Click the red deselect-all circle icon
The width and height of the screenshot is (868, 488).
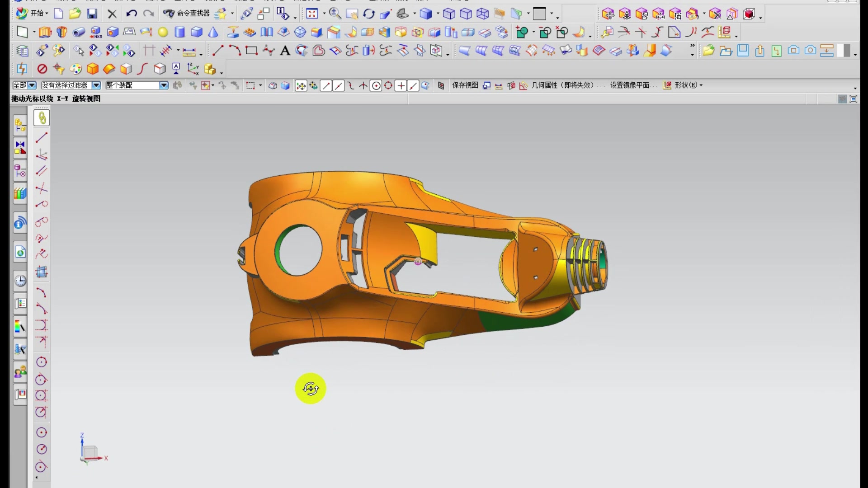coord(42,69)
